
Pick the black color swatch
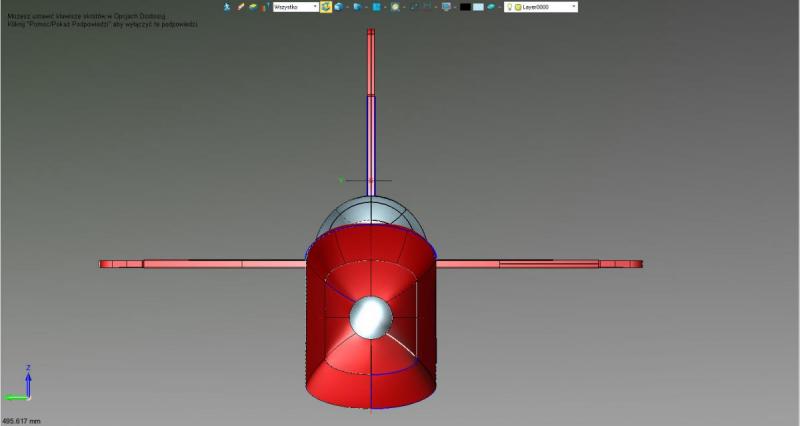465,7
